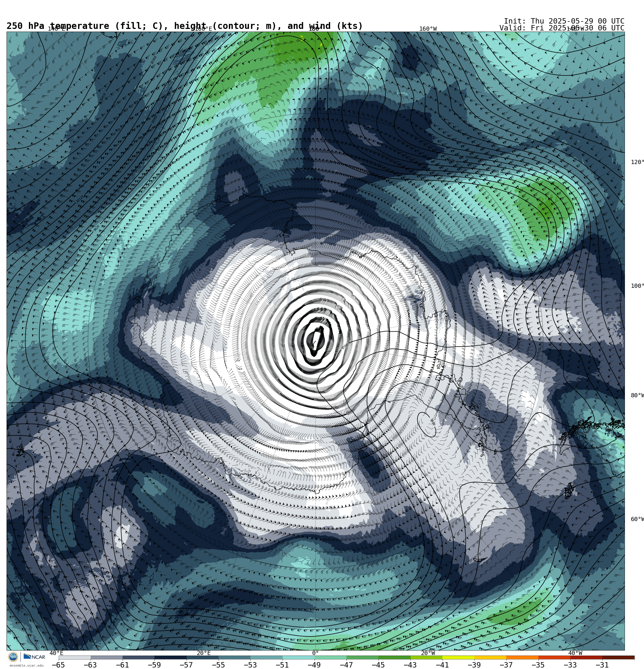Image resolution: width=644 pixels, height=669 pixels.
Task: Select the amber -39 to -37 colorbar swatch
Action: (x=490, y=657)
